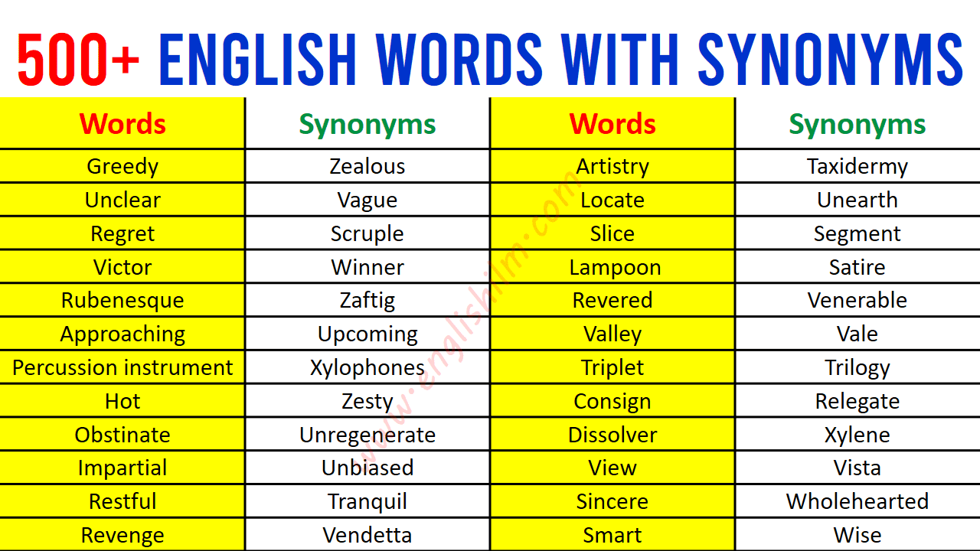The height and width of the screenshot is (551, 980).
Task: Select the word 'Impartial'
Action: 122,468
